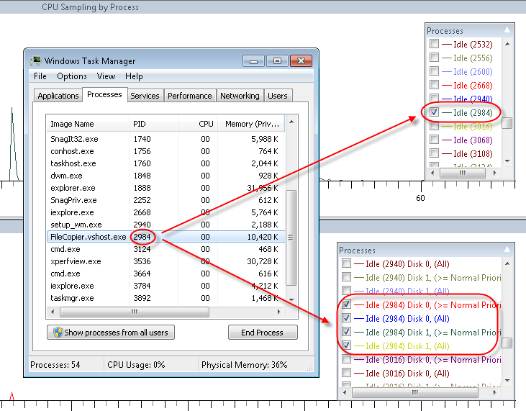Select the SnagIt32.exe process row
The image size is (526, 411).
coord(166,139)
